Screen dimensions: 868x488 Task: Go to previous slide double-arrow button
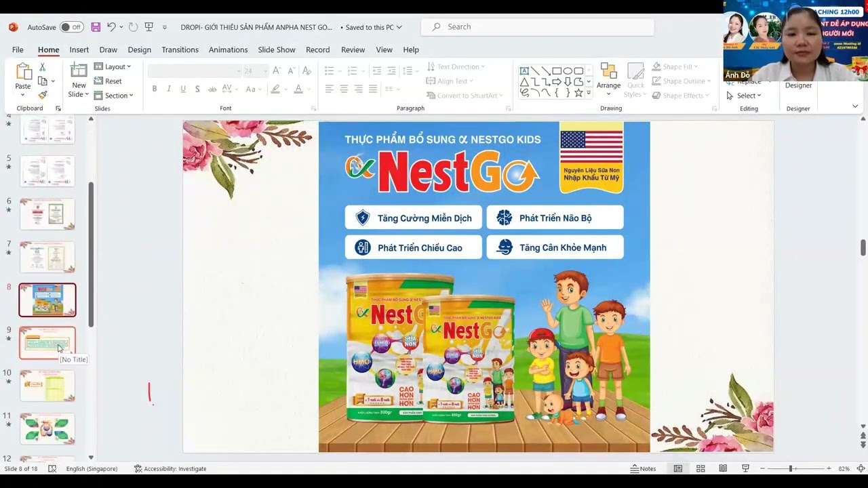[863, 436]
